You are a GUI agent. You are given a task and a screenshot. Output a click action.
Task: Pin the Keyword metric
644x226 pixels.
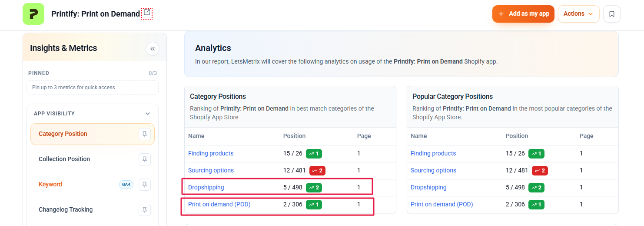click(x=145, y=185)
